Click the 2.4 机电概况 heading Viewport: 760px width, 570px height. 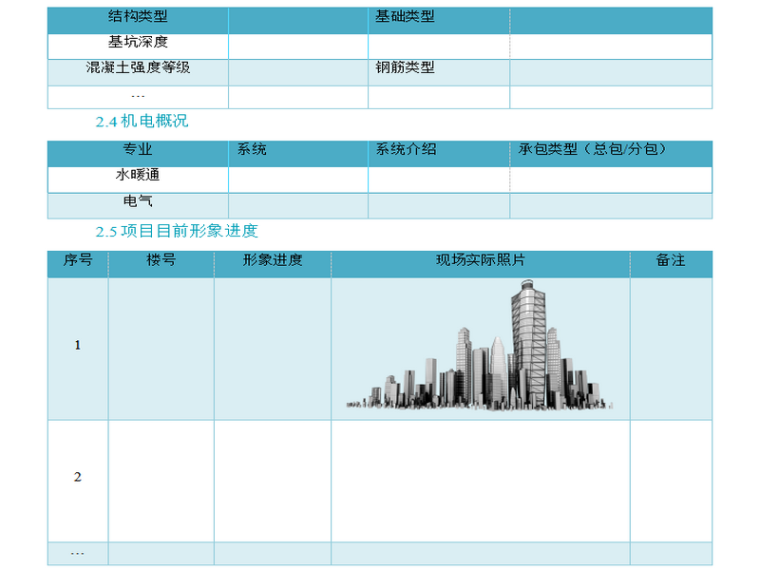[141, 121]
